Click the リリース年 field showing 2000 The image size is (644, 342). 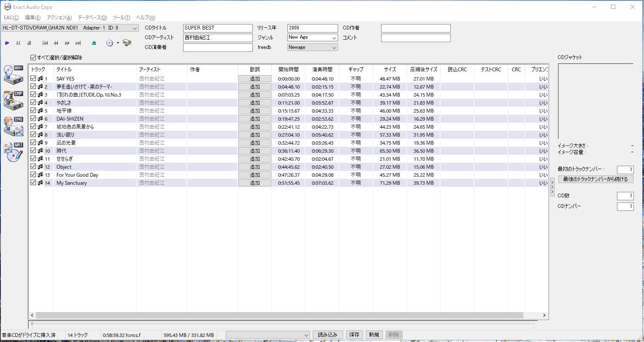click(313, 28)
